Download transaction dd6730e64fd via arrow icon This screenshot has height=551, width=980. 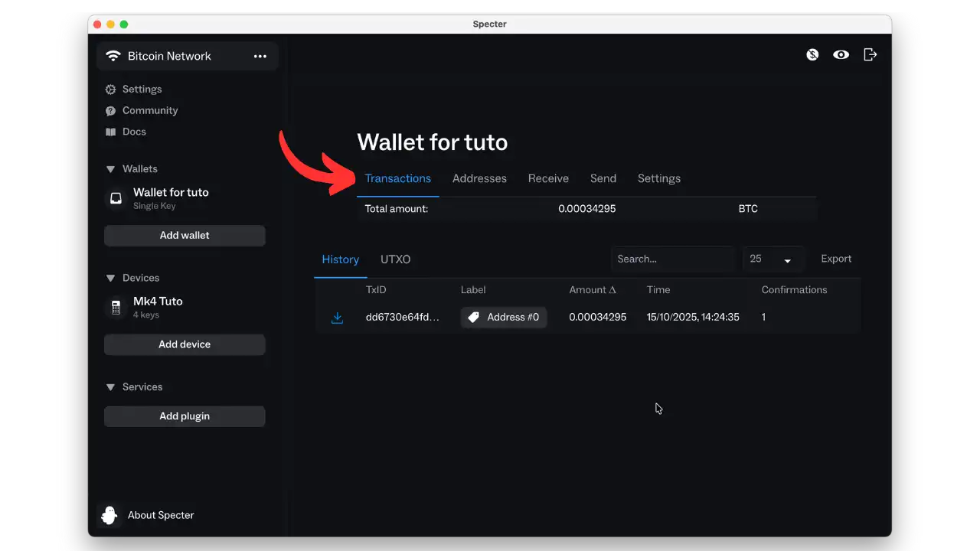pos(337,318)
